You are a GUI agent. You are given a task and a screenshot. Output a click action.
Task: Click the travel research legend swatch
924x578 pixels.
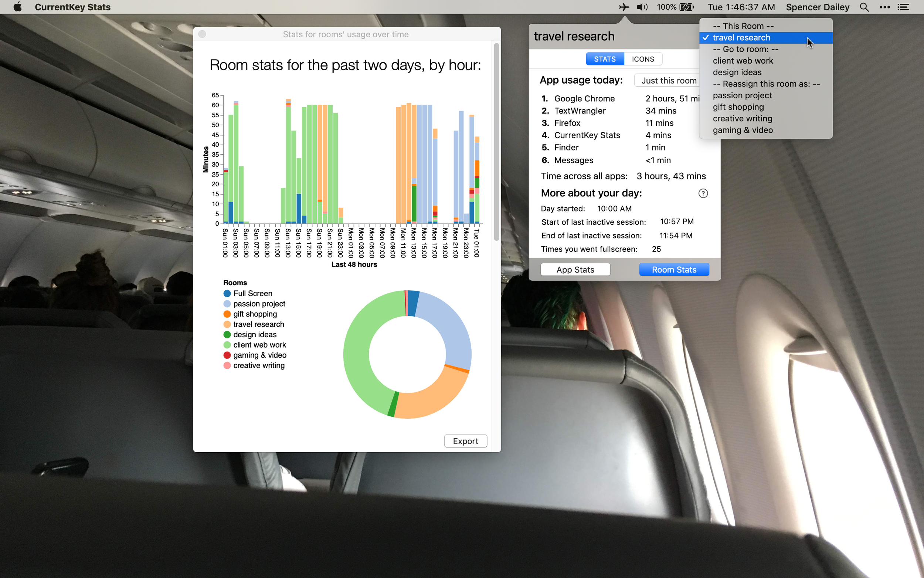(x=227, y=325)
